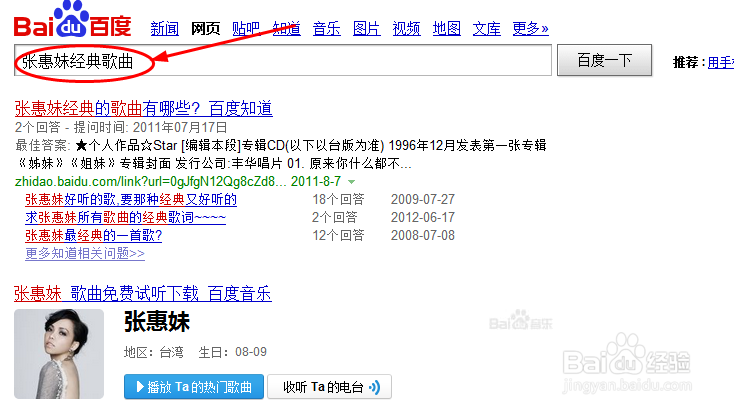Switch to the 音乐 tab
The height and width of the screenshot is (411, 734).
(327, 29)
